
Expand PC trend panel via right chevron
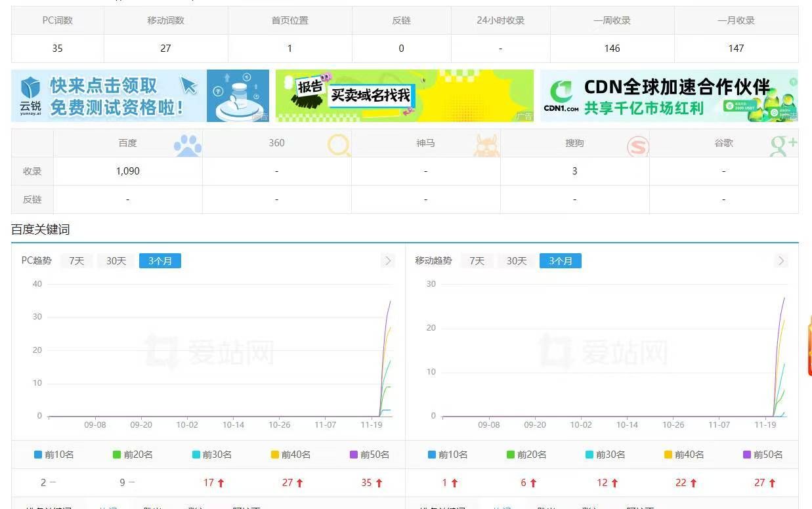click(x=387, y=260)
